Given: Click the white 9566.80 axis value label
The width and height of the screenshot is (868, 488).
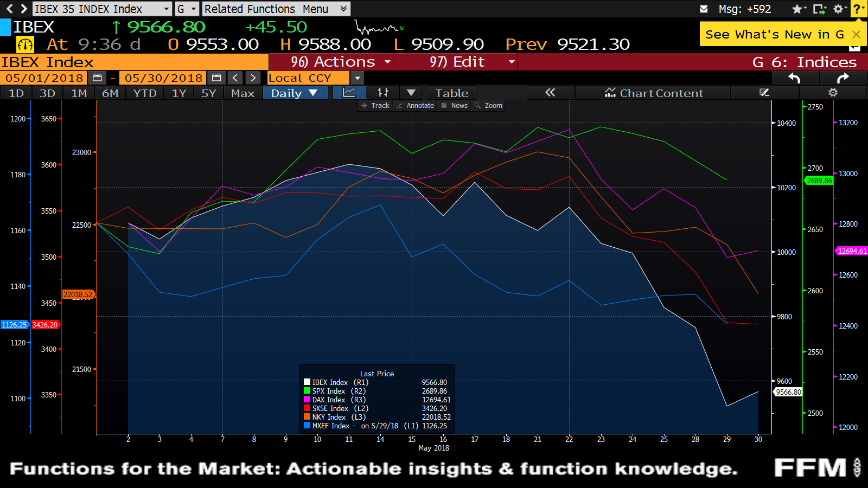Looking at the screenshot, I should (x=788, y=392).
